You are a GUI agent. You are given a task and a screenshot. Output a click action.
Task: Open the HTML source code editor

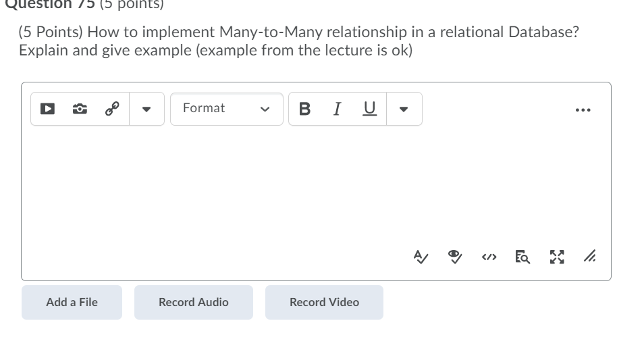point(489,257)
